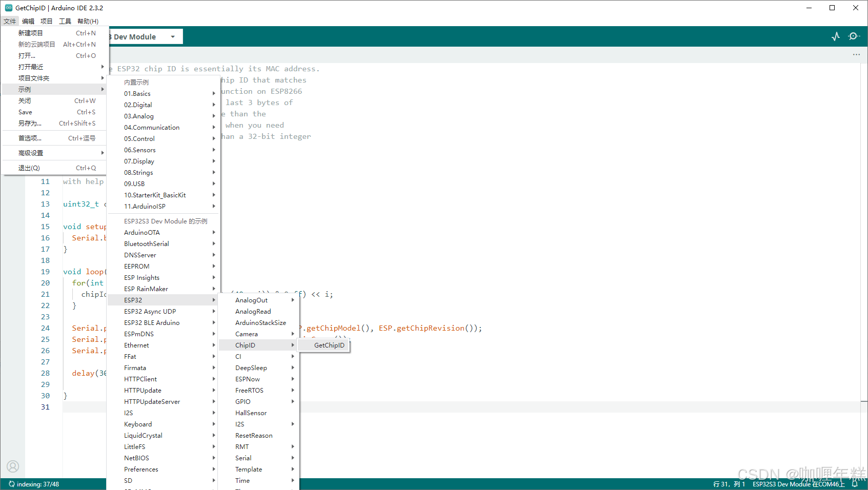Open 07.Display examples

coord(163,161)
